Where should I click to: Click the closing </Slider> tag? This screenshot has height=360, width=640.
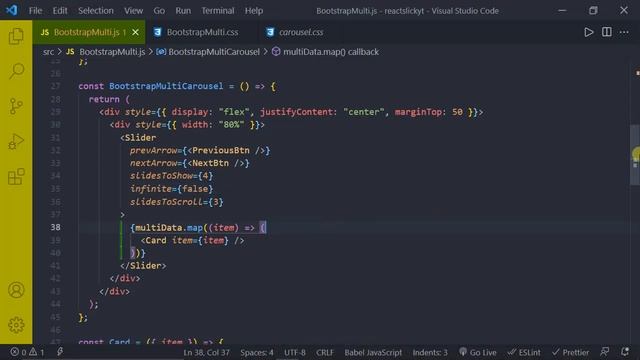tap(143, 266)
